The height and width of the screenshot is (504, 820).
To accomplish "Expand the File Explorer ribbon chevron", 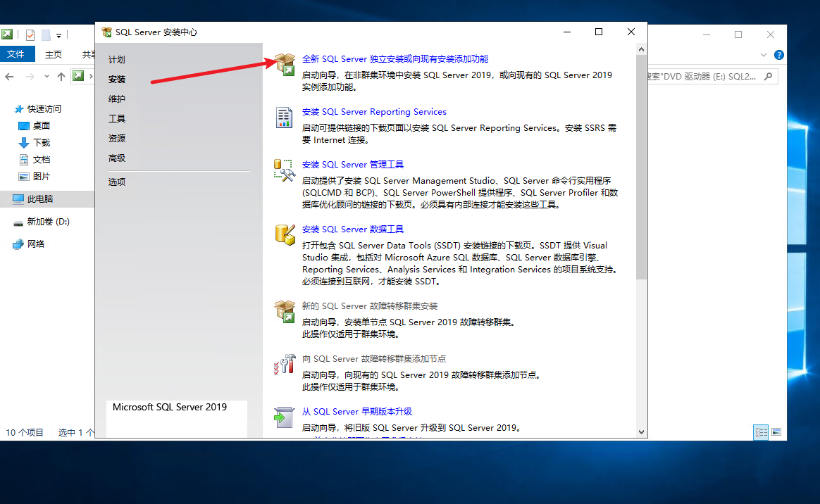I will (764, 55).
